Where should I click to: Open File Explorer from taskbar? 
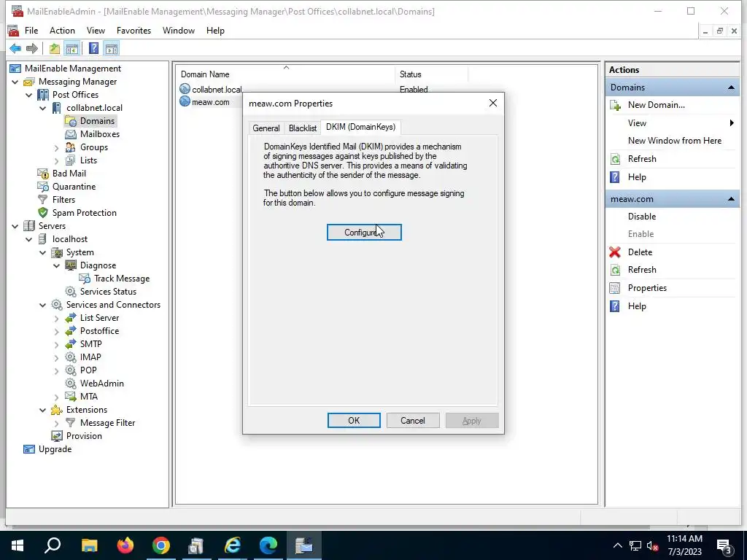(x=89, y=545)
